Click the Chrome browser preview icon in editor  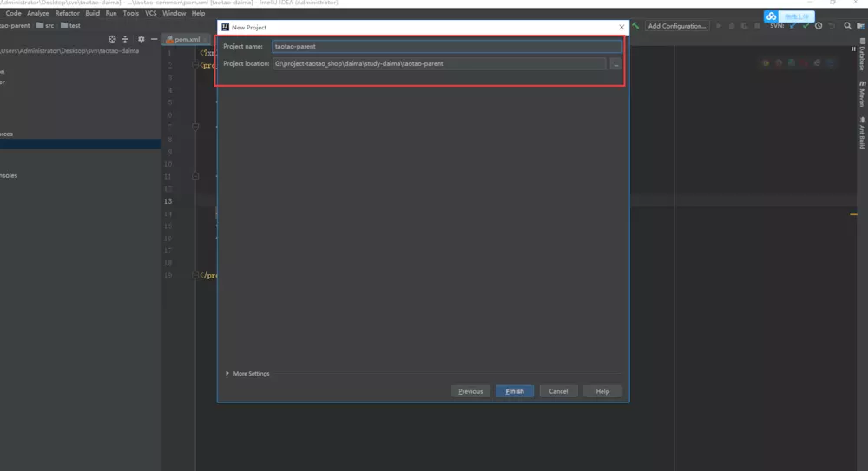pos(766,63)
